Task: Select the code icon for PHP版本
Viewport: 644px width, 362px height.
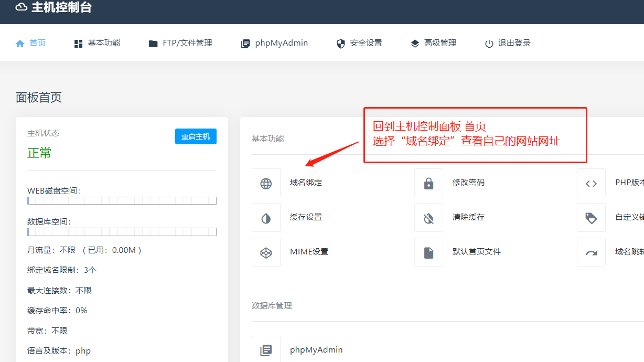Action: [x=591, y=183]
